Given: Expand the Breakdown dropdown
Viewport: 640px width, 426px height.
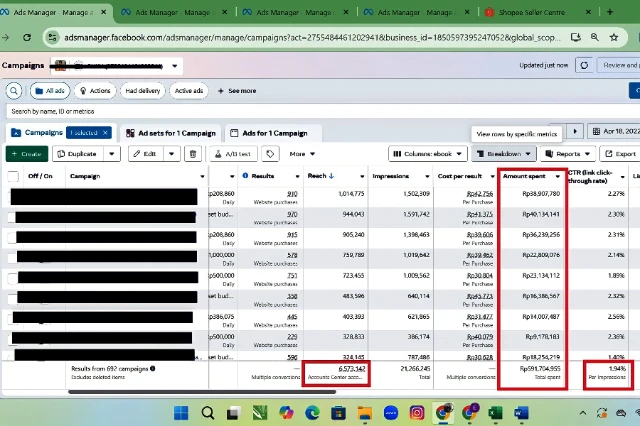Looking at the screenshot, I should pos(503,154).
